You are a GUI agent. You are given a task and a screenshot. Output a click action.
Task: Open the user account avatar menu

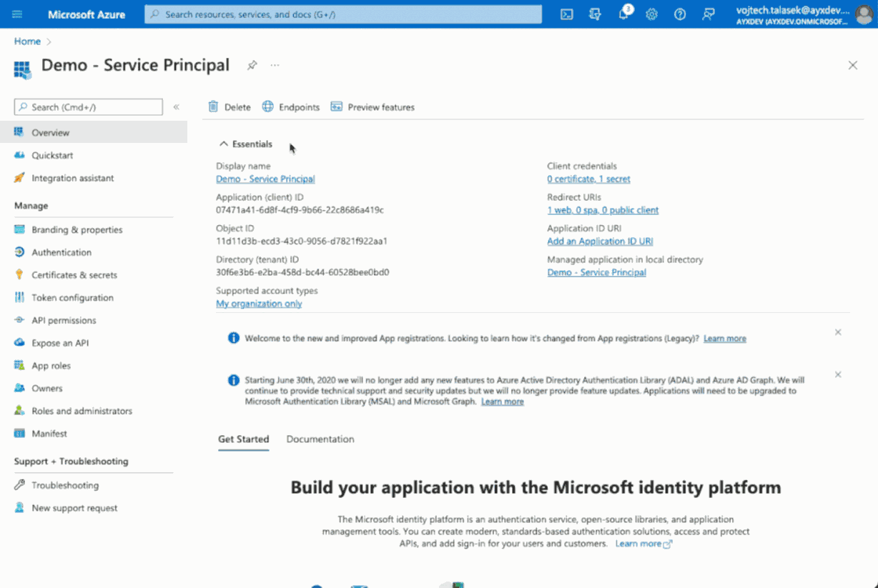click(x=864, y=14)
